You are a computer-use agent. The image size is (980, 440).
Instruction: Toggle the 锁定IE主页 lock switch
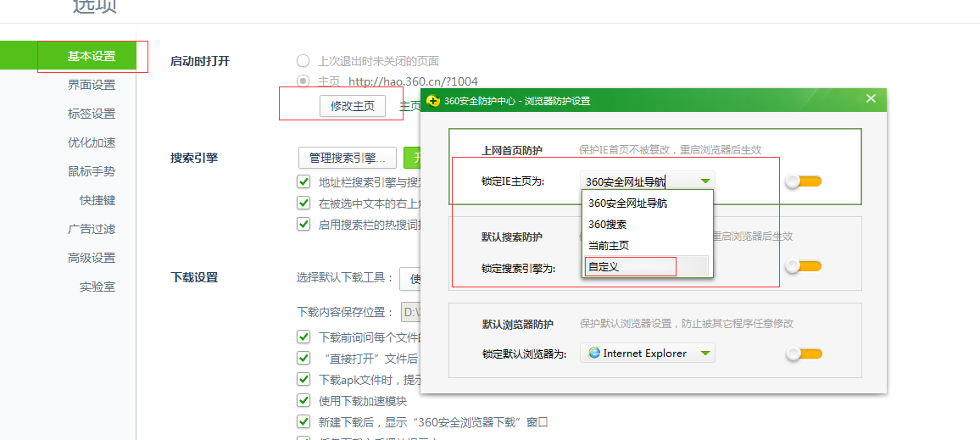pyautogui.click(x=804, y=181)
